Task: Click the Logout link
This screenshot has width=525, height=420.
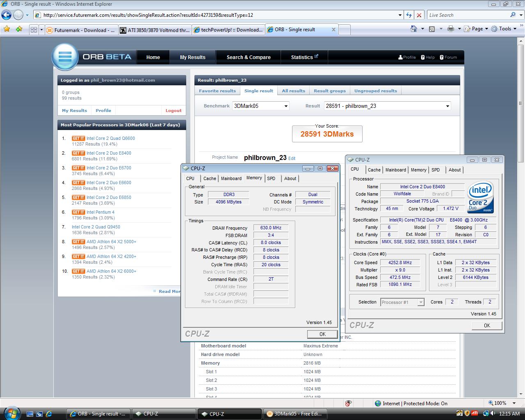Action: [x=173, y=111]
